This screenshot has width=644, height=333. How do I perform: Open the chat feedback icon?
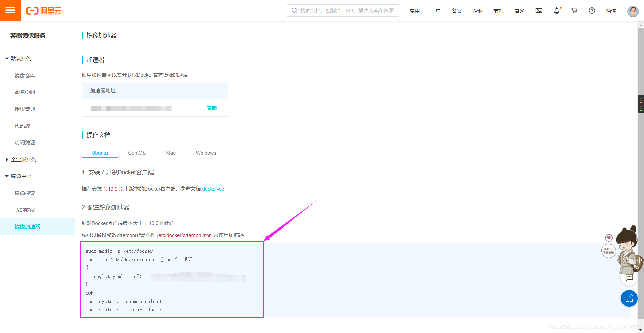tap(629, 277)
